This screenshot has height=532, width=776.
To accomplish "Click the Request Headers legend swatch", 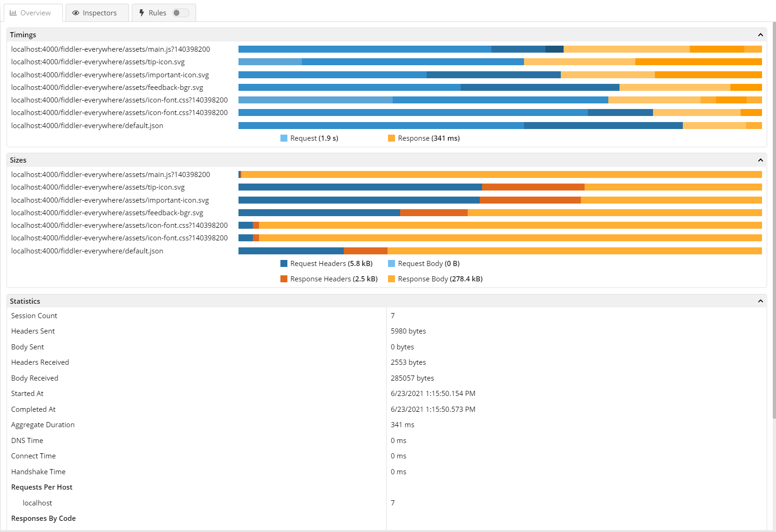I will coord(284,264).
